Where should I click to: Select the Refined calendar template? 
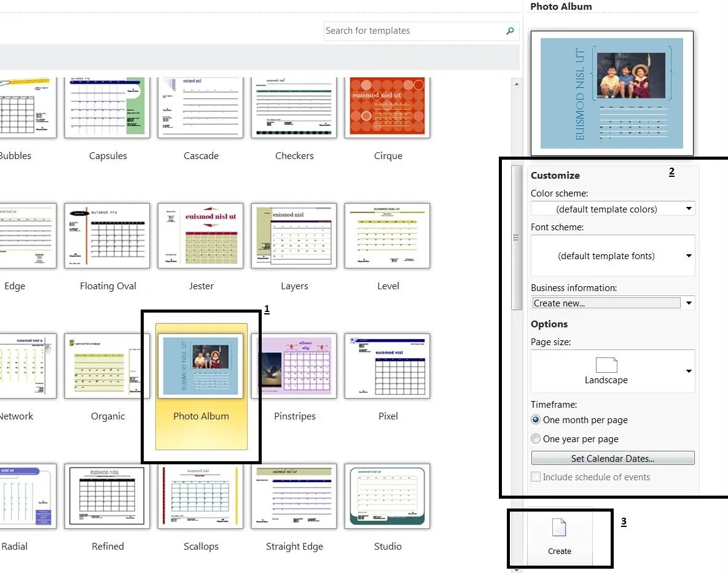108,496
